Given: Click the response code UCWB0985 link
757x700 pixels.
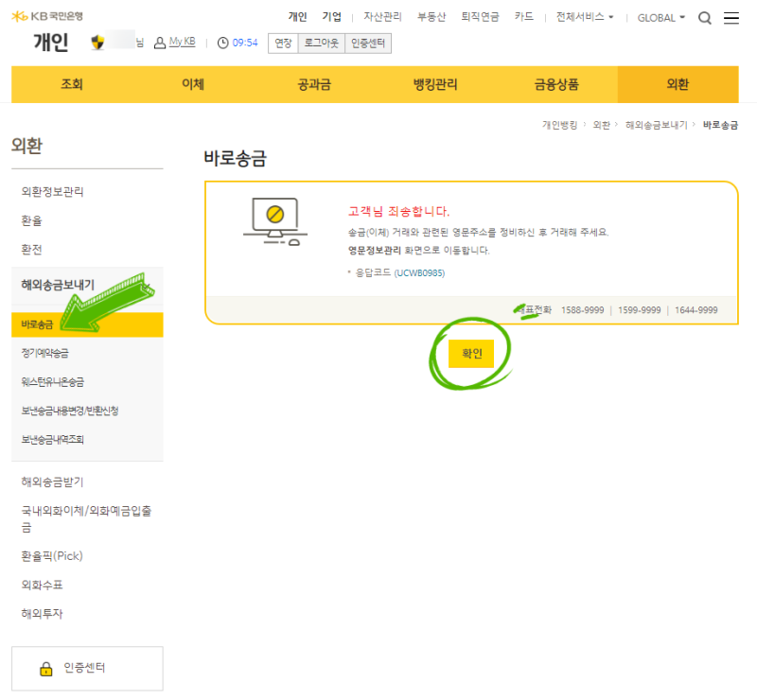Looking at the screenshot, I should click(x=419, y=273).
